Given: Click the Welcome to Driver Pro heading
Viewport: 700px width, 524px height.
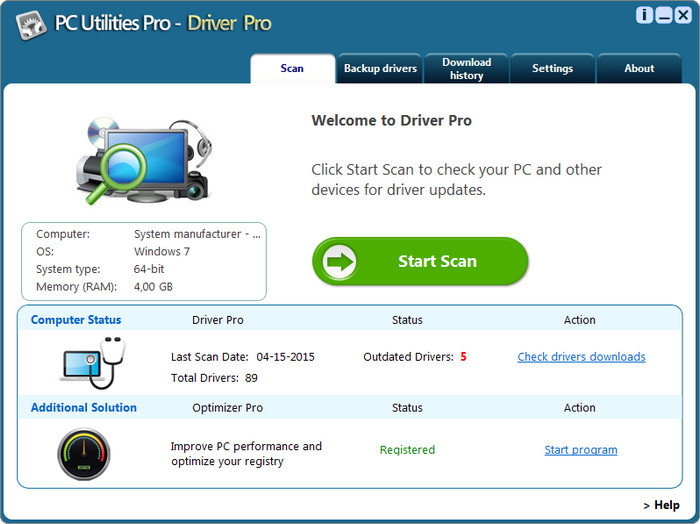Looking at the screenshot, I should tap(392, 121).
